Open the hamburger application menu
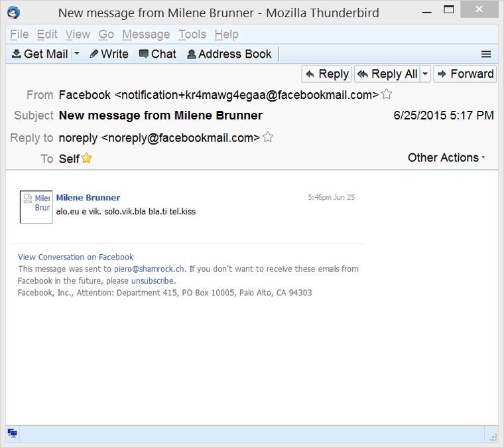Screen dimensions: 504x448 click(486, 54)
